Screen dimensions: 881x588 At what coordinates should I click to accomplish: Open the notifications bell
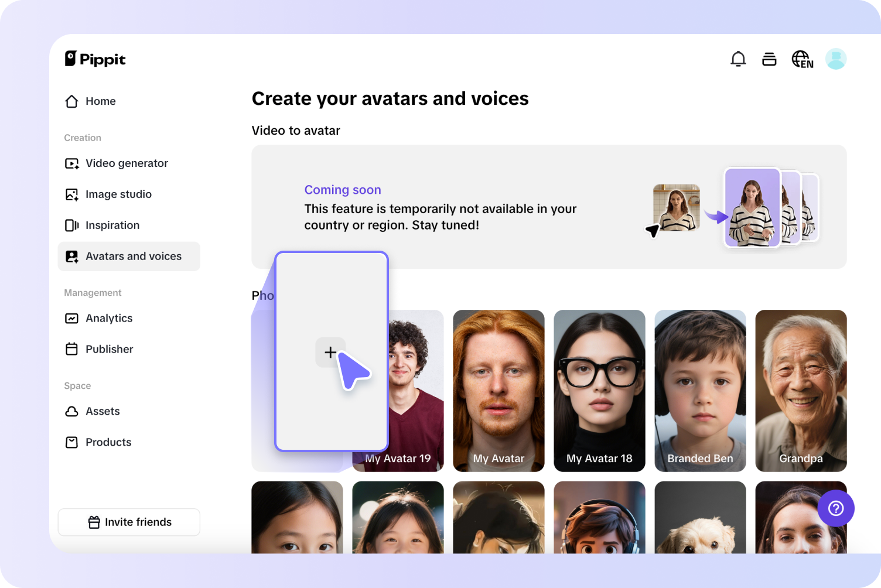coord(738,59)
